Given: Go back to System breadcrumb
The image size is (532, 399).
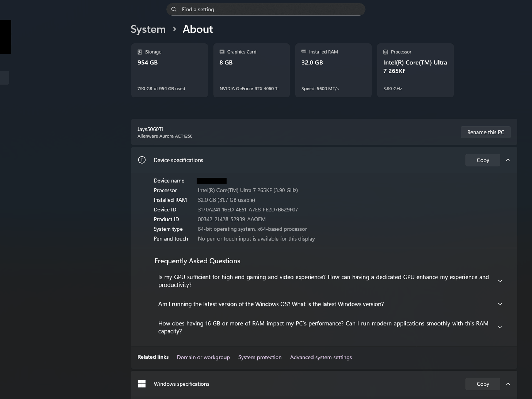Looking at the screenshot, I should pos(148,29).
